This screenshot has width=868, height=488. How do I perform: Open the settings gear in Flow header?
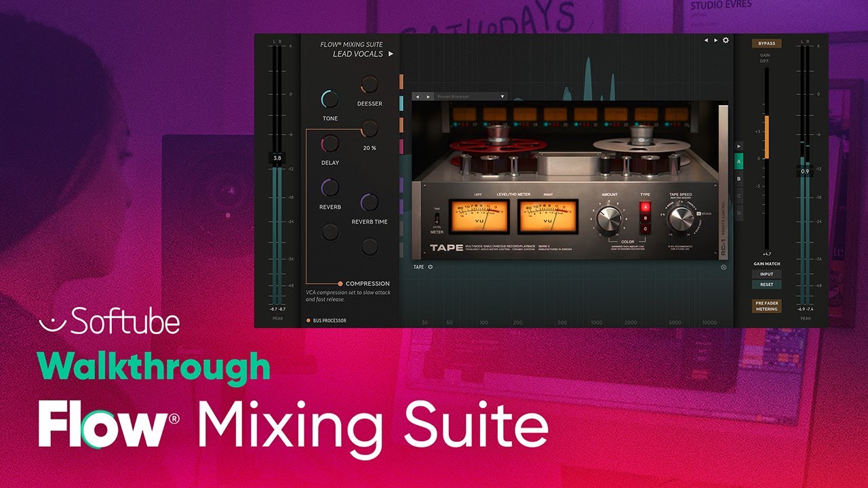(726, 40)
